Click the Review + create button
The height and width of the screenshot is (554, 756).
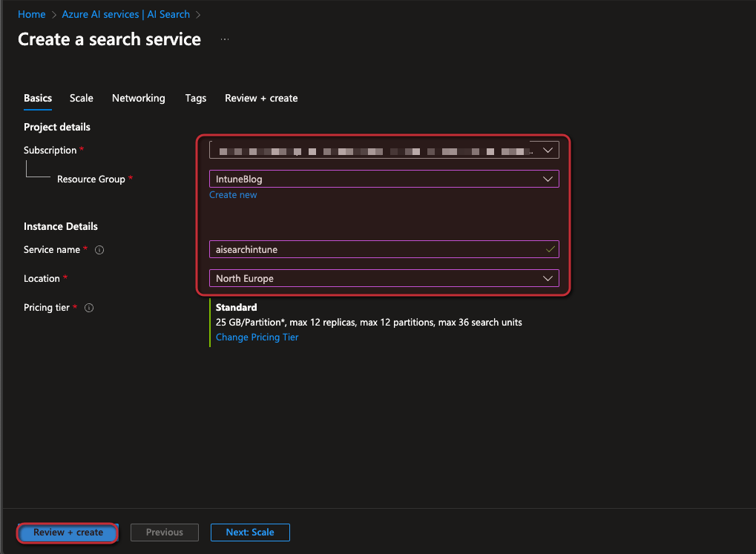(68, 532)
